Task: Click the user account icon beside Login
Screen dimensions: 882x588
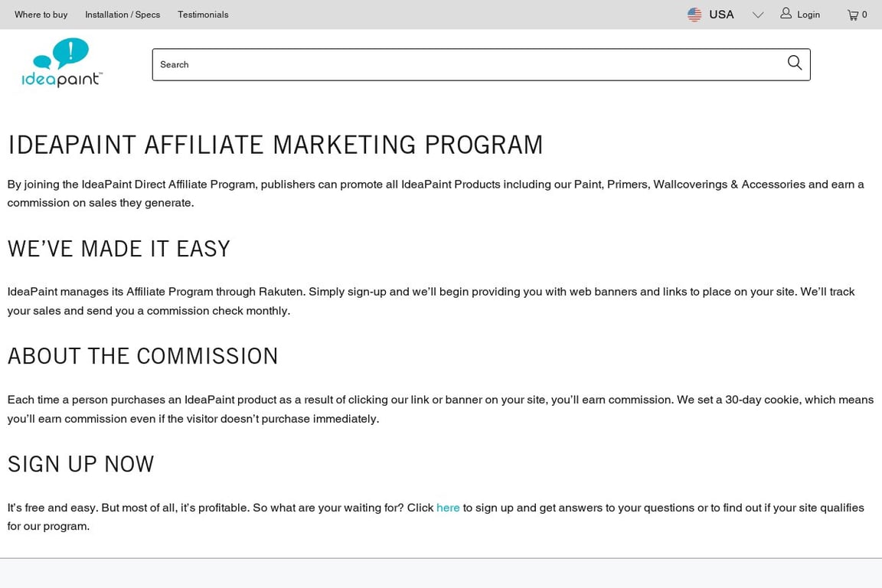Action: [786, 14]
